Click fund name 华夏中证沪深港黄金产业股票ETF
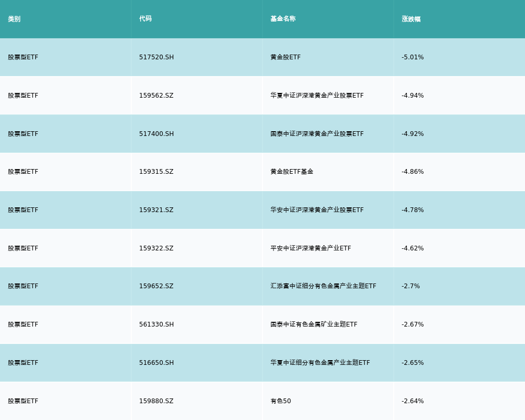525x420 pixels. pos(317,96)
